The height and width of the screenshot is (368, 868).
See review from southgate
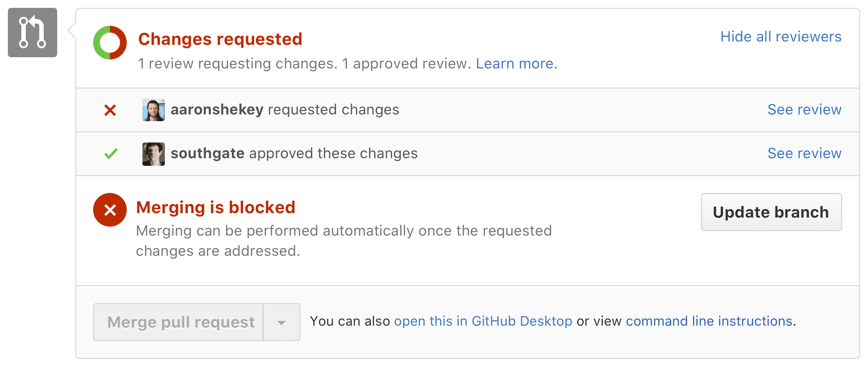click(804, 153)
